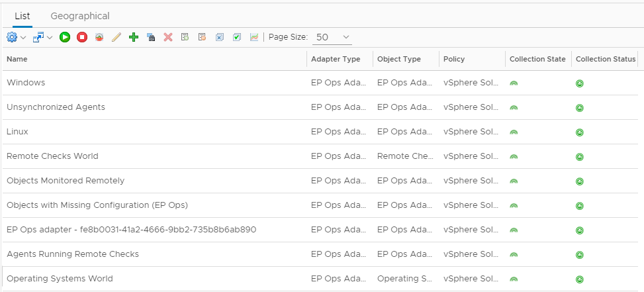The width and height of the screenshot is (644, 292).
Task: Click the pencil Edit Object icon
Action: (116, 38)
